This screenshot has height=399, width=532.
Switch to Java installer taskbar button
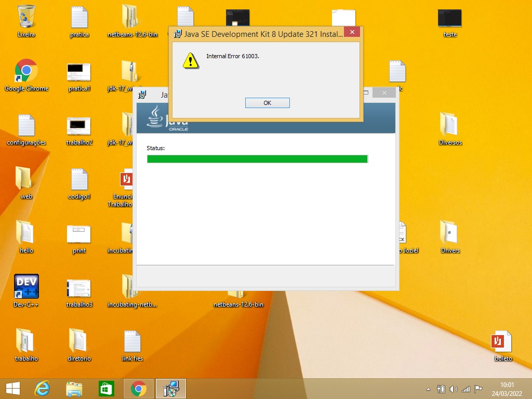[171, 389]
